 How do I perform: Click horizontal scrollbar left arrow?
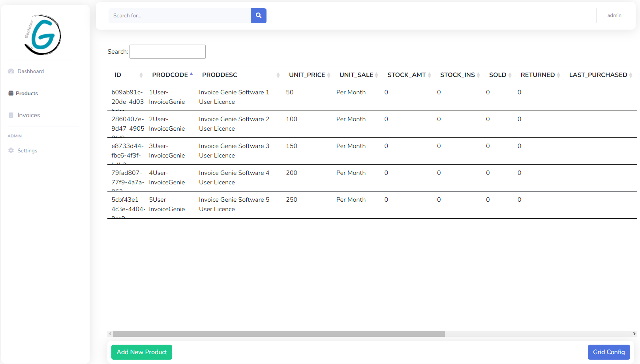pyautogui.click(x=110, y=334)
